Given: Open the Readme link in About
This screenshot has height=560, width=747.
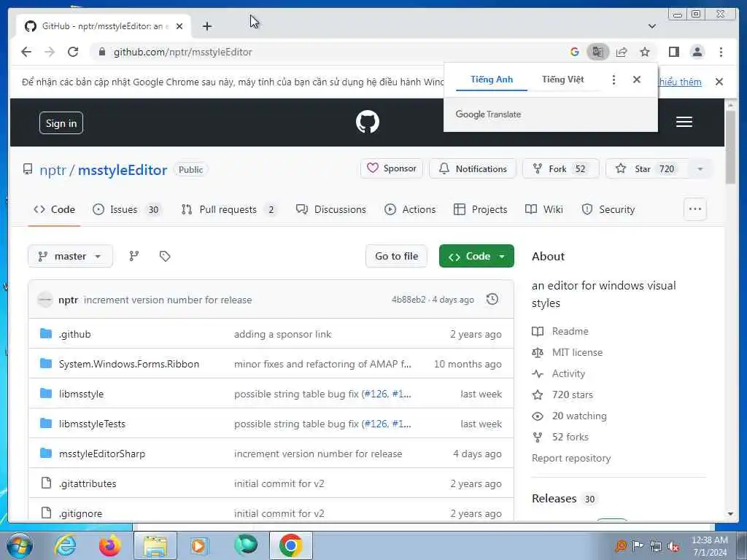Looking at the screenshot, I should click(570, 332).
